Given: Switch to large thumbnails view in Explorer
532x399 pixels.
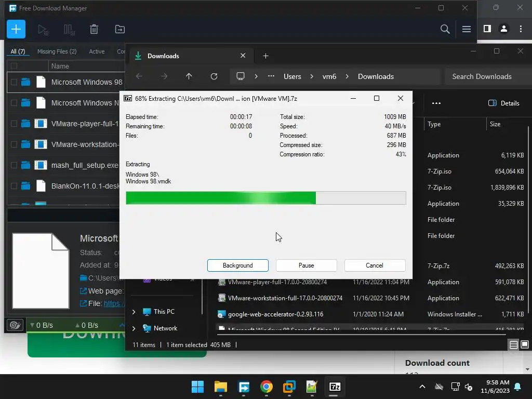Looking at the screenshot, I should (525, 345).
